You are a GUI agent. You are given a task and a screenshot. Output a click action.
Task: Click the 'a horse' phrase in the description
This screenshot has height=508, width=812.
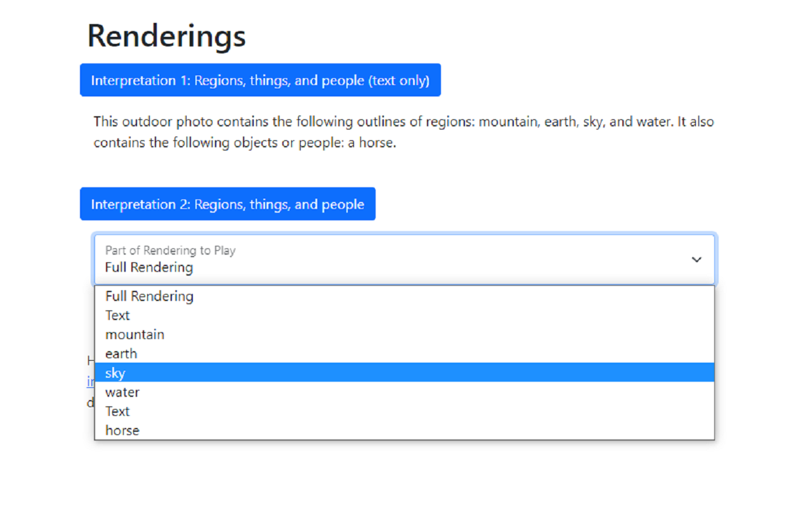[372, 142]
